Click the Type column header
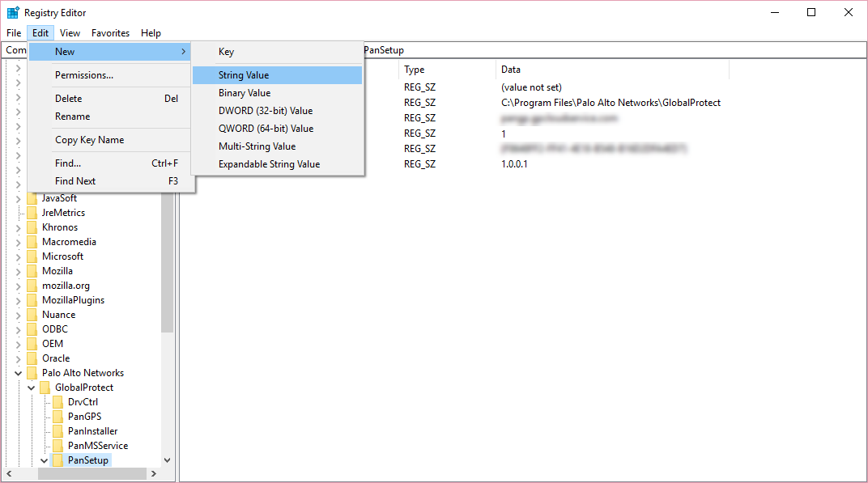This screenshot has width=868, height=483. coord(447,70)
